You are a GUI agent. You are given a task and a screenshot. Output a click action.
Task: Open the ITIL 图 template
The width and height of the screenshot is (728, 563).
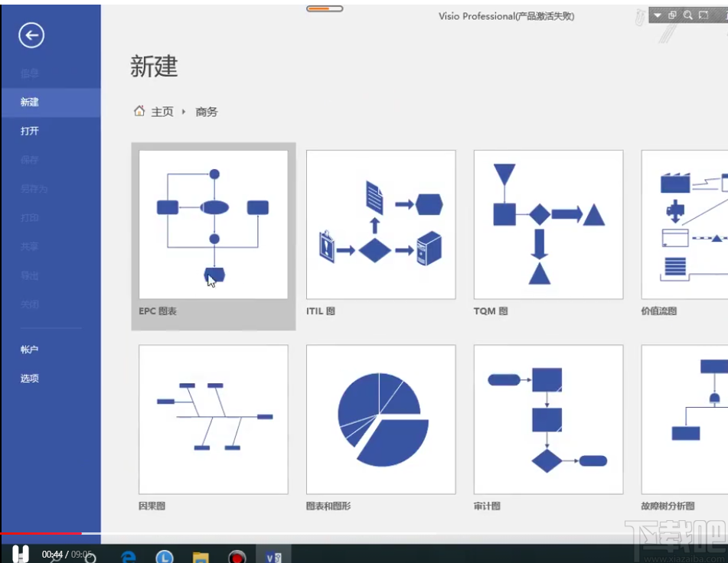coord(380,224)
